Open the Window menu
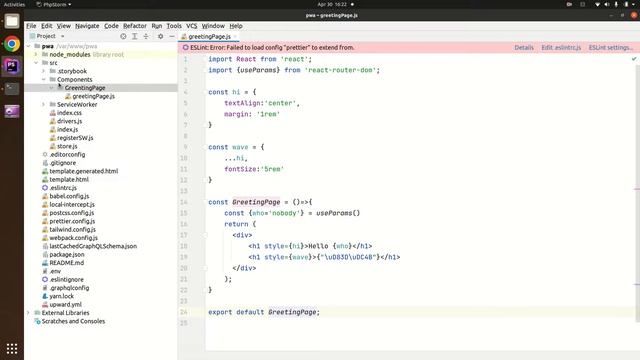This screenshot has width=640, height=360. (x=213, y=26)
